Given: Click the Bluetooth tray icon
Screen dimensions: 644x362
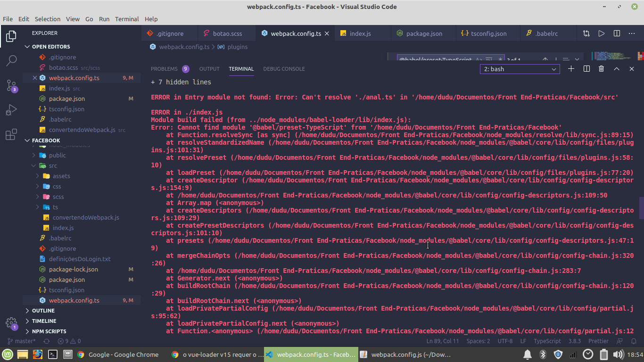Looking at the screenshot, I should pyautogui.click(x=543, y=354).
